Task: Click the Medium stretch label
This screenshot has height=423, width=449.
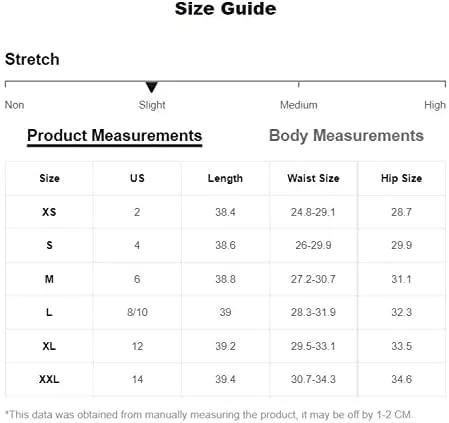Action: 299,105
